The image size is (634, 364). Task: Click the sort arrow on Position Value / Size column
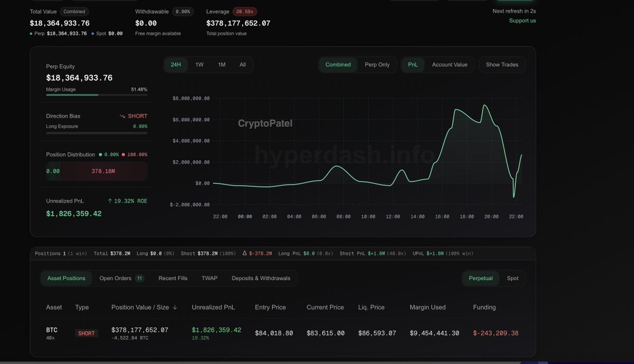pos(175,307)
